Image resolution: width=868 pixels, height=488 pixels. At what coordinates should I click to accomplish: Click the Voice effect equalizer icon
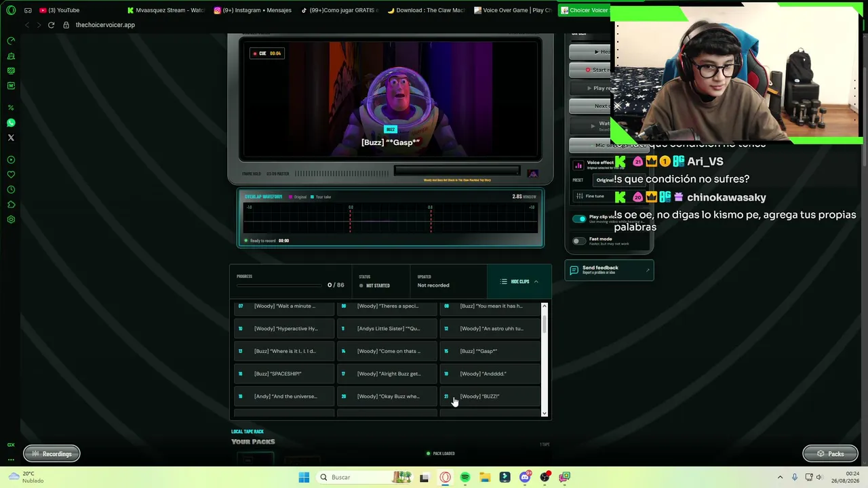click(x=578, y=165)
